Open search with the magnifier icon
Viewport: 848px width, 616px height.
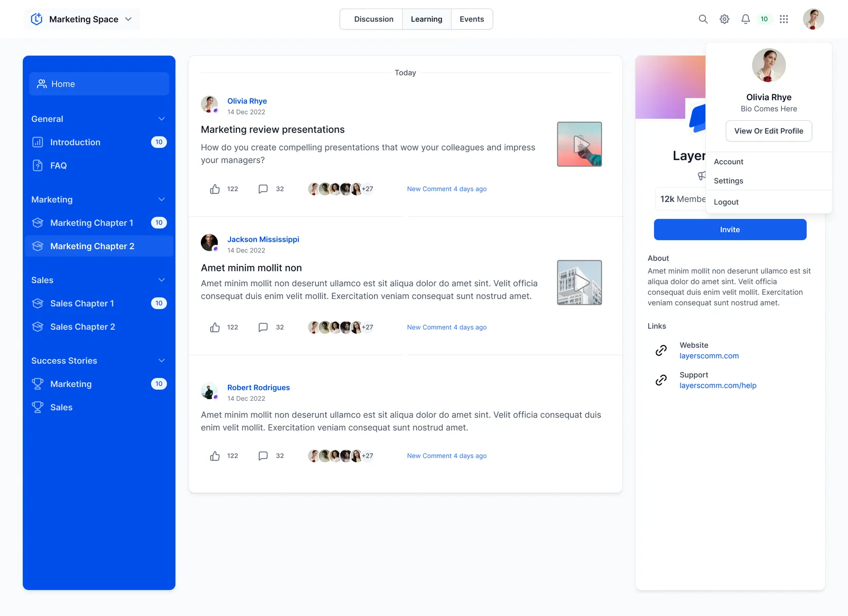(x=703, y=19)
